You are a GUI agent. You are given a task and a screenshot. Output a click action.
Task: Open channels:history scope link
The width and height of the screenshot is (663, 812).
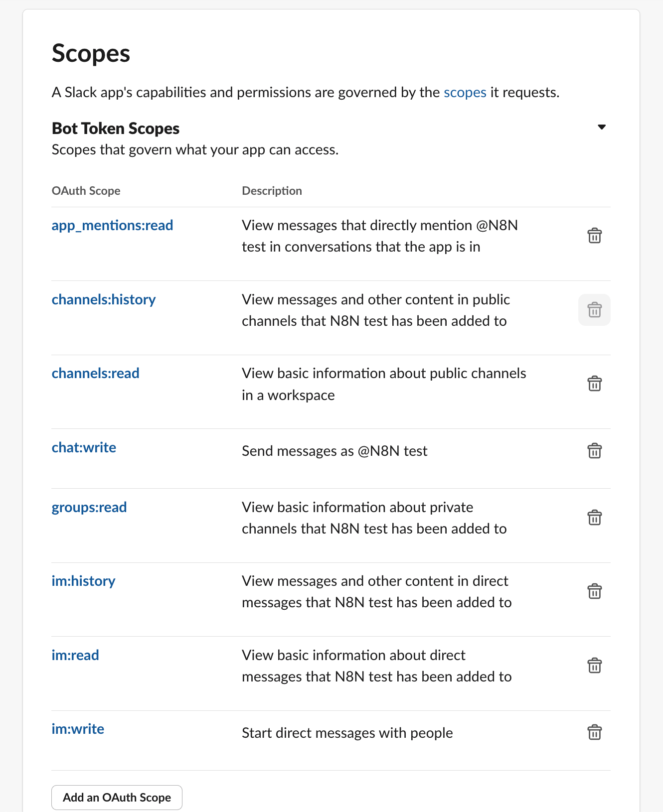(x=104, y=299)
